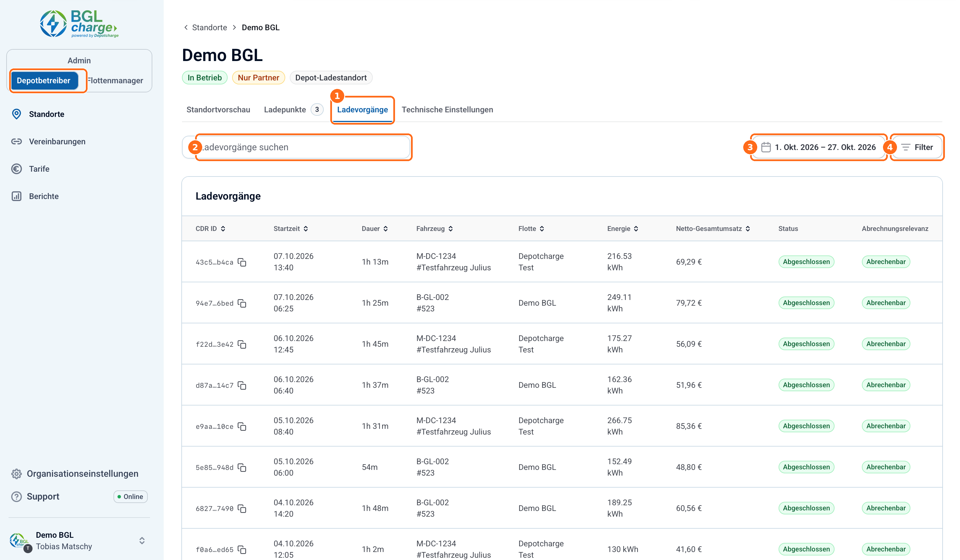
Task: Expand the Demo BGL account switcher
Action: [142, 541]
